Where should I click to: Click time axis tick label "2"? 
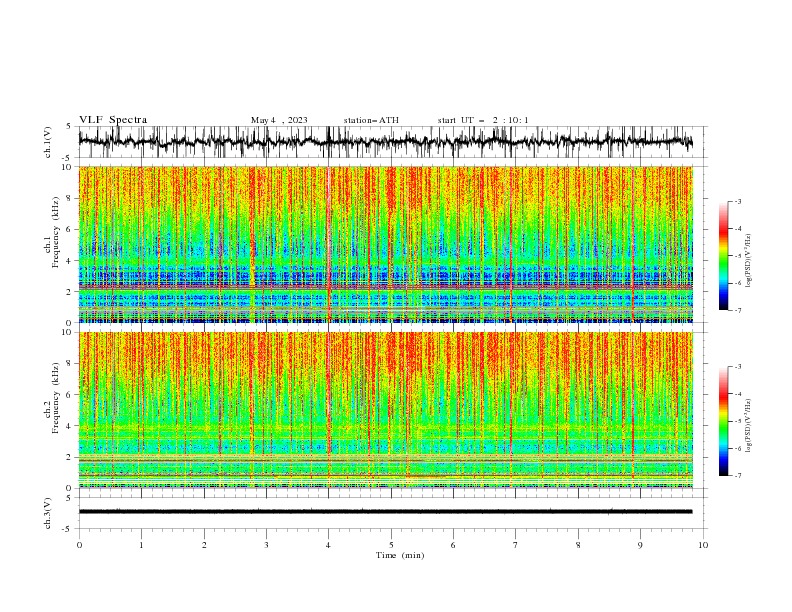click(204, 545)
